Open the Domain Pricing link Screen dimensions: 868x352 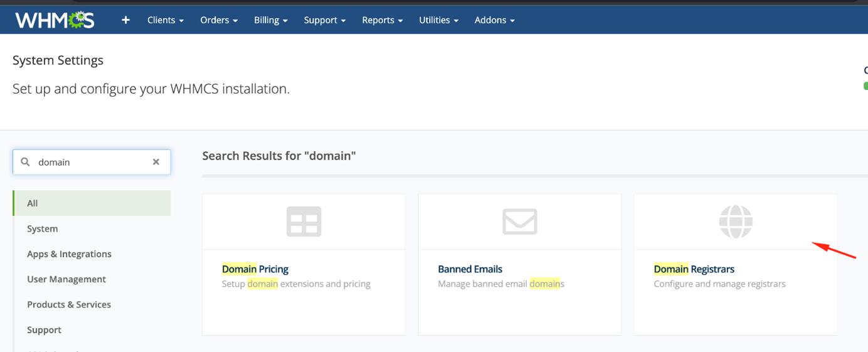pyautogui.click(x=255, y=269)
